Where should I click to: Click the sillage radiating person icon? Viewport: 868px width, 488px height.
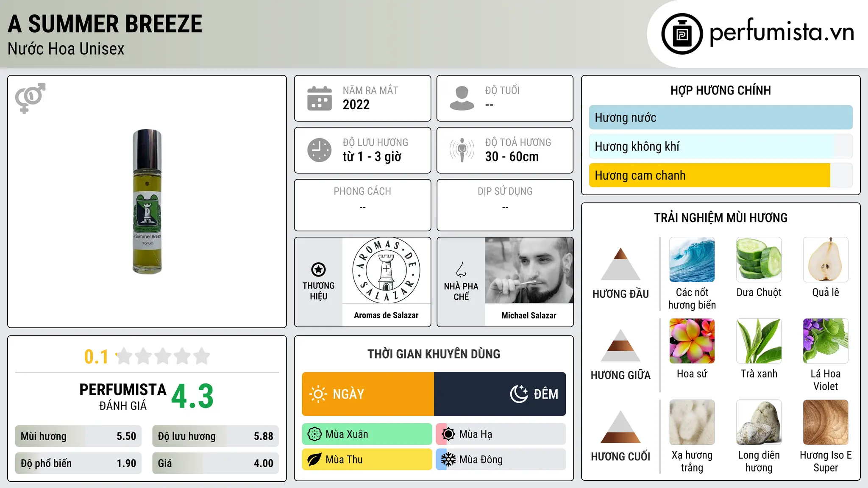(462, 150)
